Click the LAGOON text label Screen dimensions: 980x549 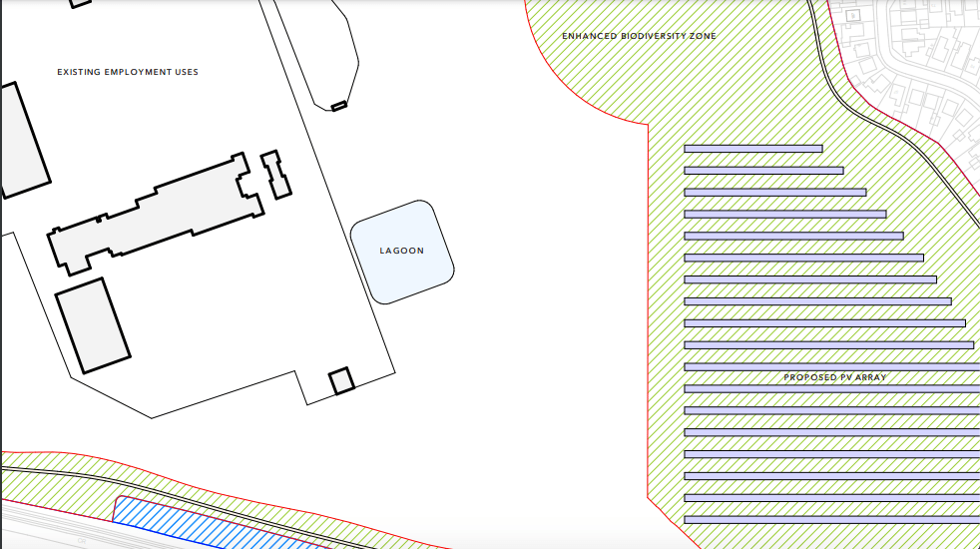tap(401, 251)
